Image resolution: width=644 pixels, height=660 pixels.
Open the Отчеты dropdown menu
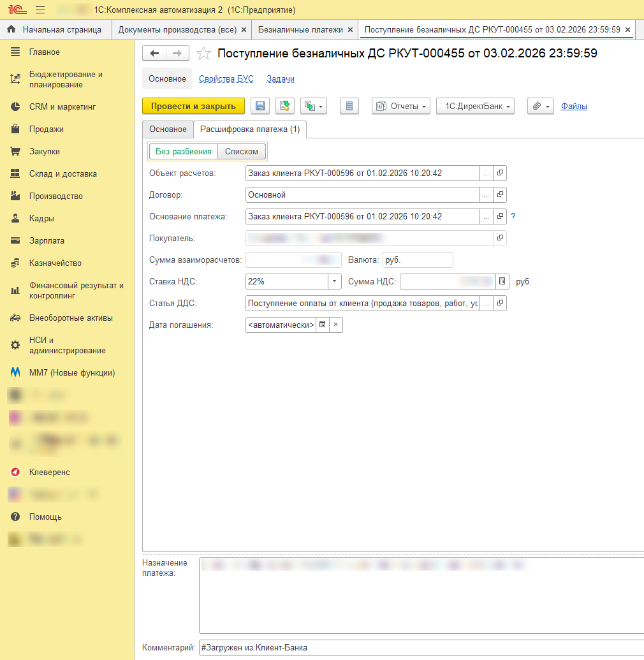(x=401, y=106)
